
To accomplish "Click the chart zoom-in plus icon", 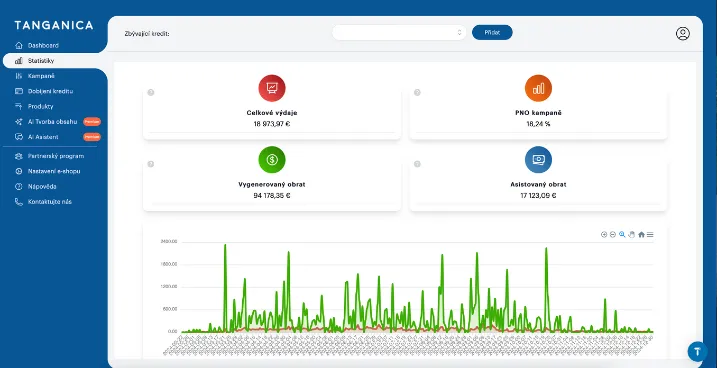I will pyautogui.click(x=604, y=235).
